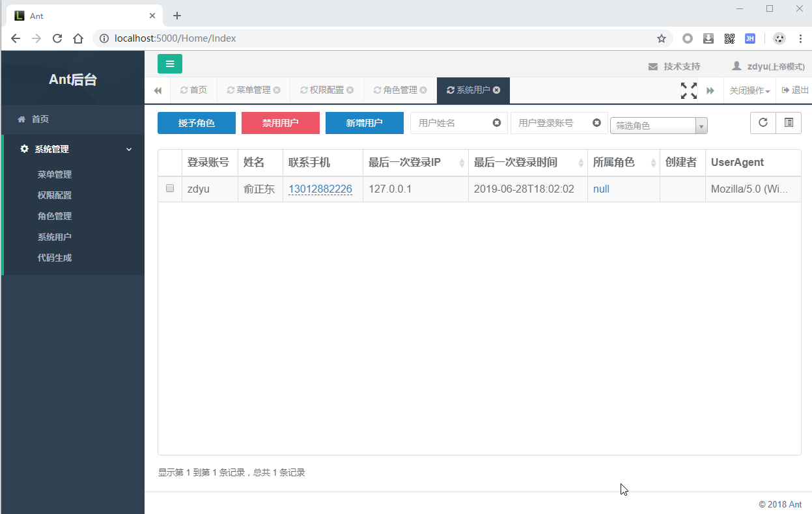Switch to the 首页 tab
812x514 pixels.
tap(193, 90)
